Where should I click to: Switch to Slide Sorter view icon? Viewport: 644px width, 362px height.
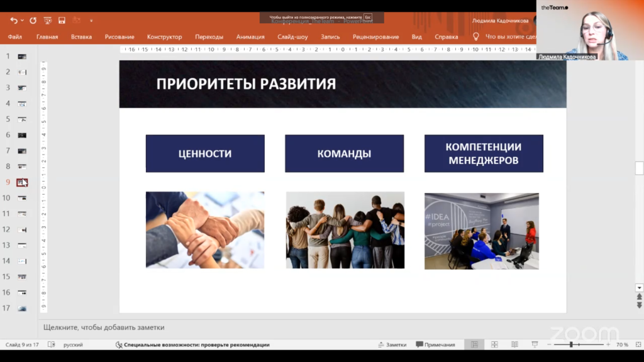click(x=494, y=345)
